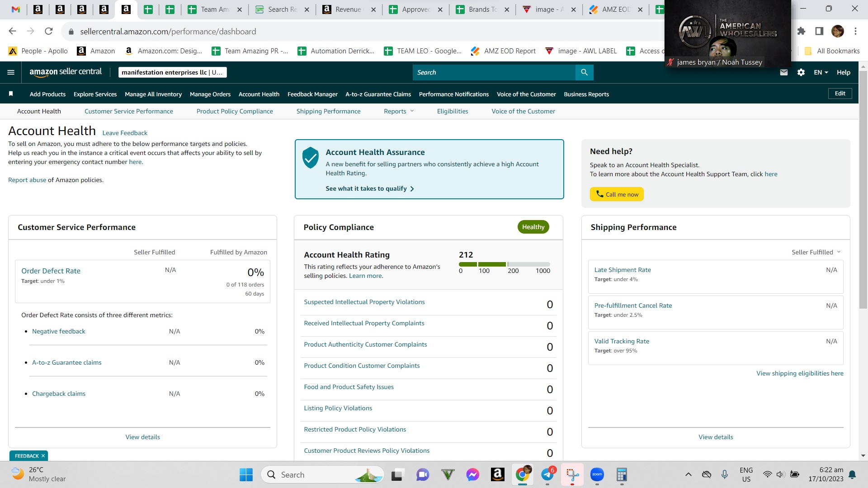
Task: Open the Learn more rating link
Action: (x=366, y=276)
